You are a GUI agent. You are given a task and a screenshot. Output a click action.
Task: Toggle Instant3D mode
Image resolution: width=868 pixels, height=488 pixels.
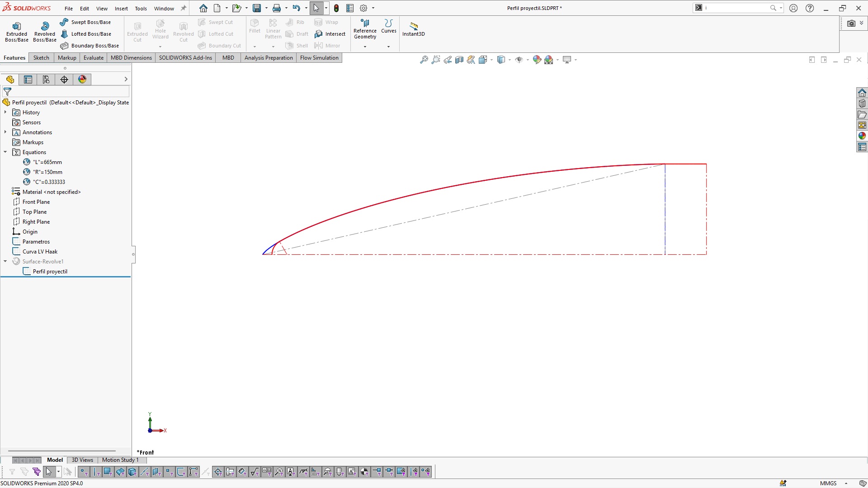[x=413, y=29]
